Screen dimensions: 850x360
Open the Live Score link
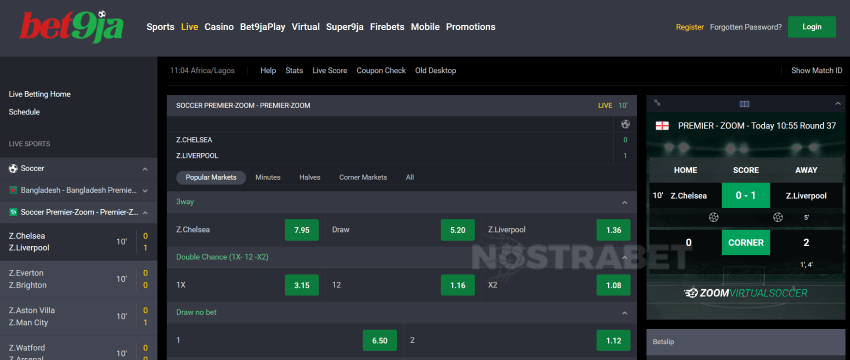click(330, 70)
